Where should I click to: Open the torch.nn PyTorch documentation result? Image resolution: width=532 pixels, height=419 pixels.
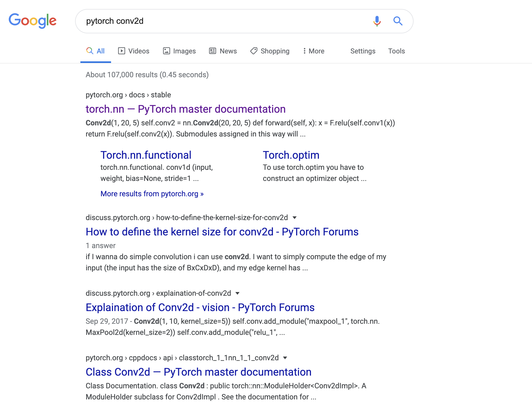tap(185, 109)
